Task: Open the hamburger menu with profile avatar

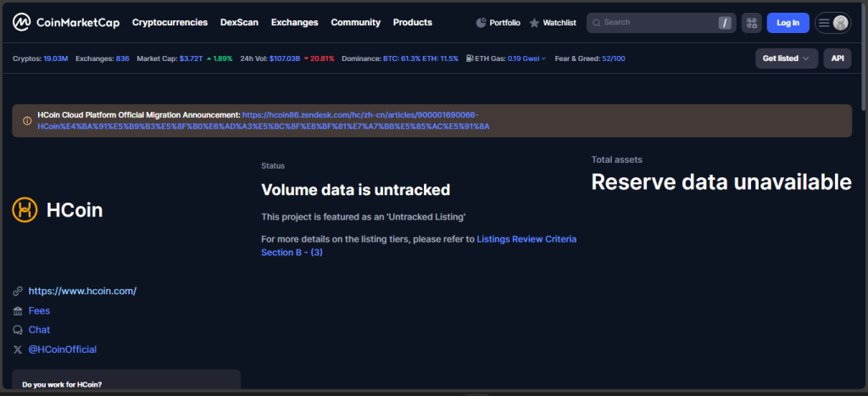Action: pos(832,23)
